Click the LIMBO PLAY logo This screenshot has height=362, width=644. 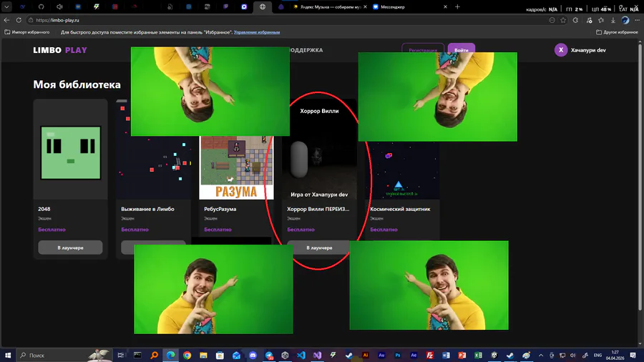click(x=60, y=50)
